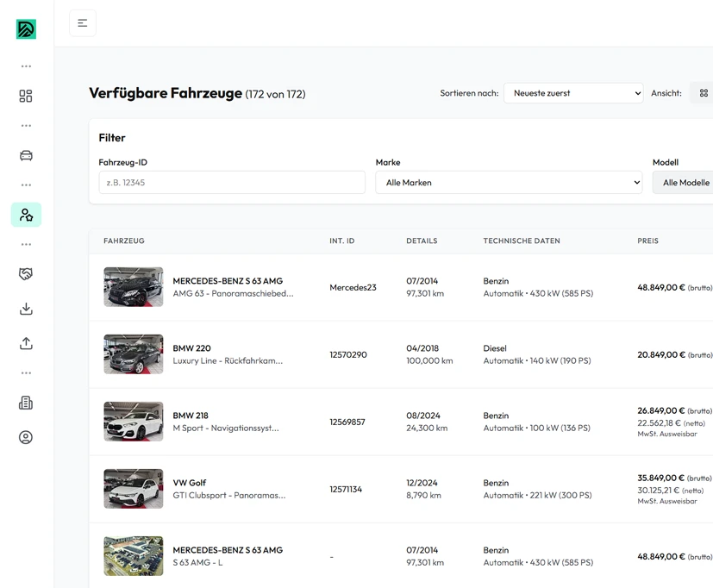The image size is (713, 588).
Task: Open the user profile icon in sidebar
Action: pyautogui.click(x=26, y=437)
